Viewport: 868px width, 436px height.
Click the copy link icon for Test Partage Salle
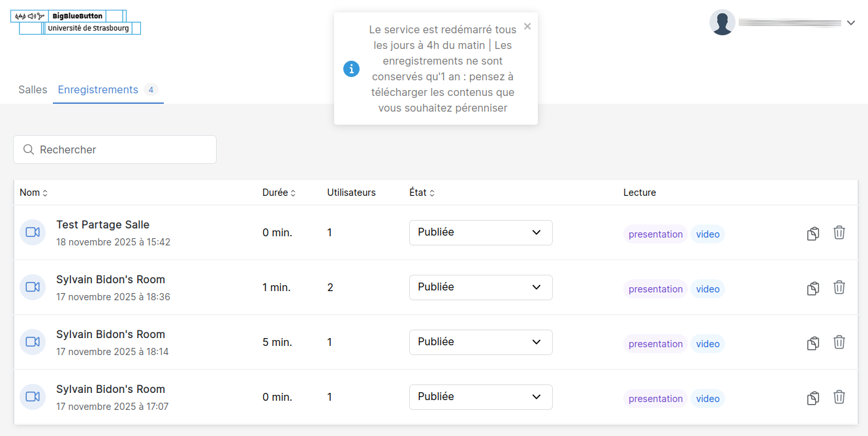[813, 233]
